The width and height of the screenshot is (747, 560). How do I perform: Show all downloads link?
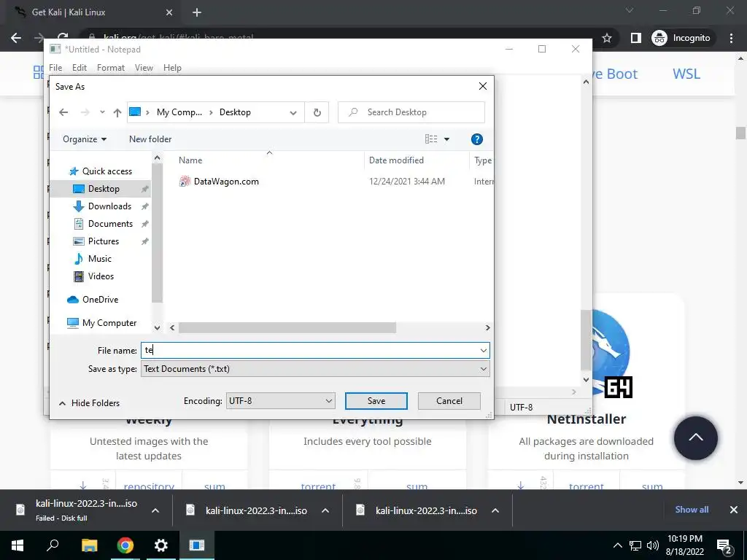tap(692, 510)
